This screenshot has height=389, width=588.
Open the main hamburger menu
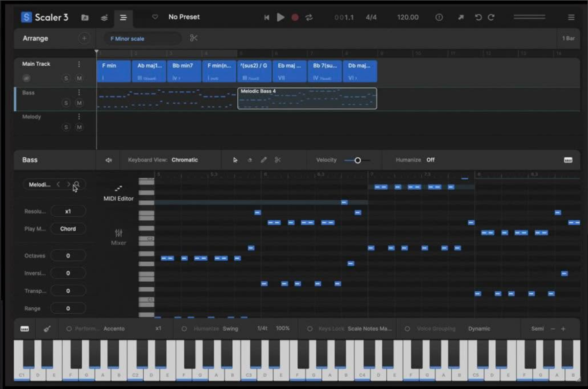point(571,18)
